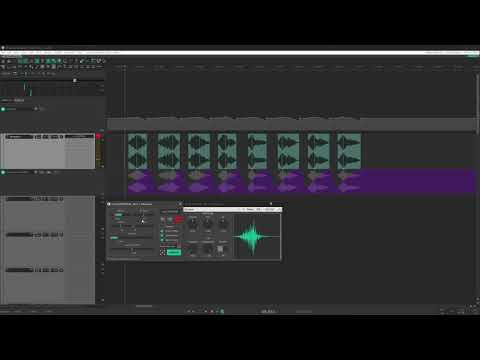This screenshot has height=360, width=480.
Task: Toggle the green power icon on the first track
Action: pyautogui.click(x=3, y=109)
